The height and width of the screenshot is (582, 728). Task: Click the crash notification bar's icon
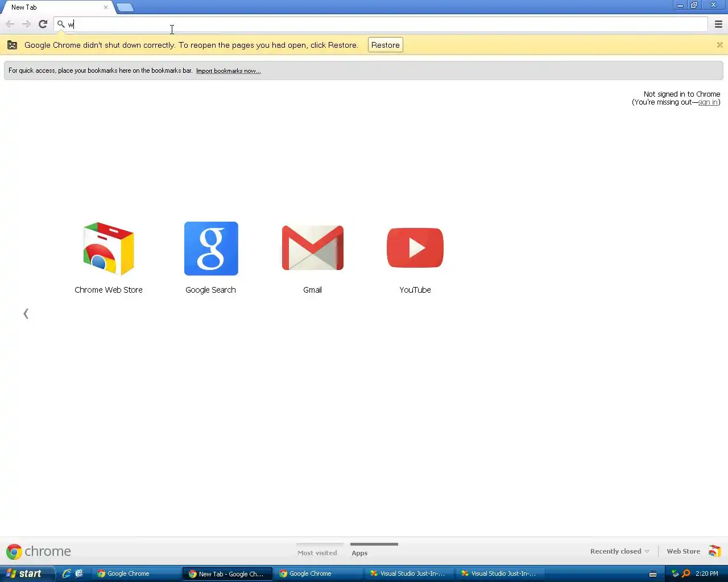[x=12, y=45]
